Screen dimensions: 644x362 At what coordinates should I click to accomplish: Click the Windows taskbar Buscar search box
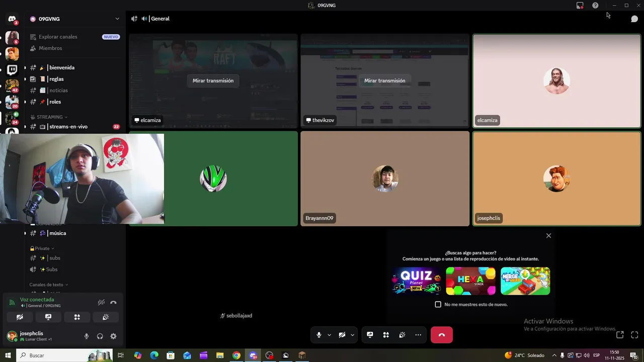[x=64, y=355]
